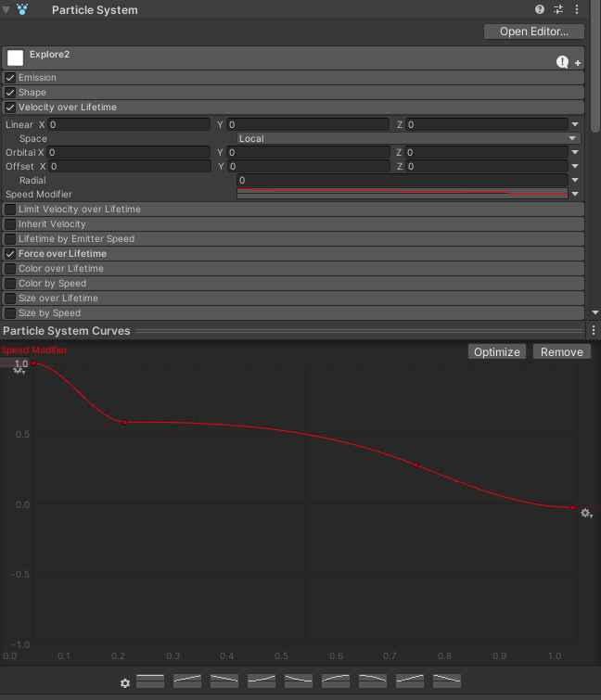This screenshot has width=601, height=700.
Task: Apply the eighth curve preset, smooth ascending
Action: click(x=409, y=681)
